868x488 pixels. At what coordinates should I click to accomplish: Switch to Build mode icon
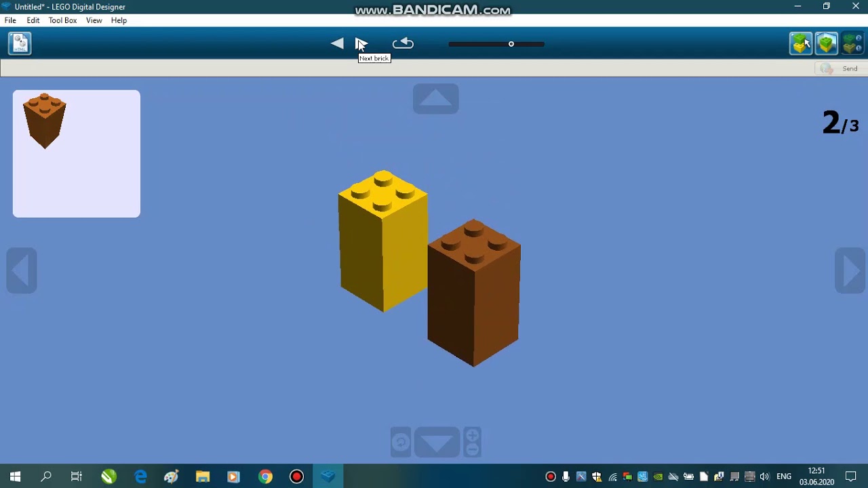(x=801, y=43)
